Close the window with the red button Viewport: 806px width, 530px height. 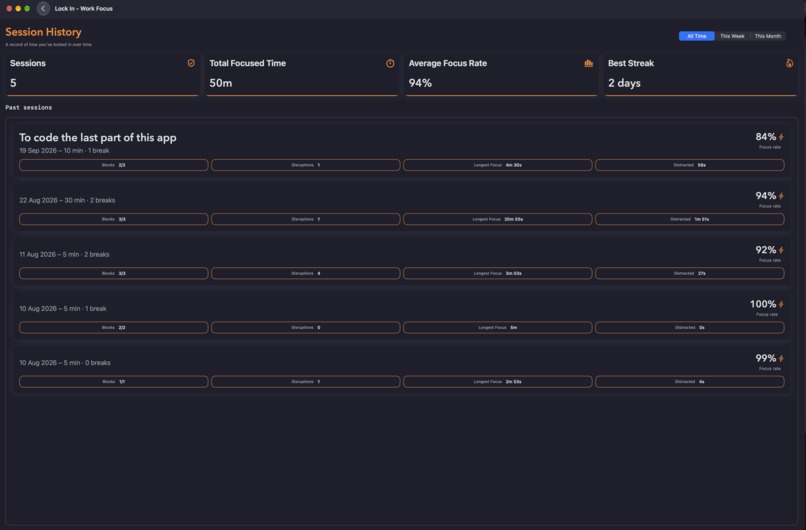[x=9, y=8]
